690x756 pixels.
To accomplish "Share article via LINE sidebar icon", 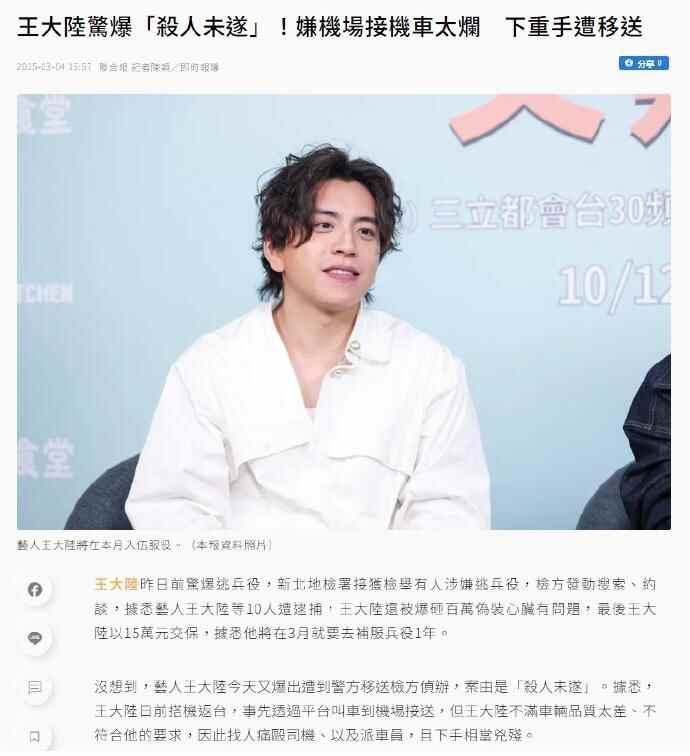I will tap(35, 638).
